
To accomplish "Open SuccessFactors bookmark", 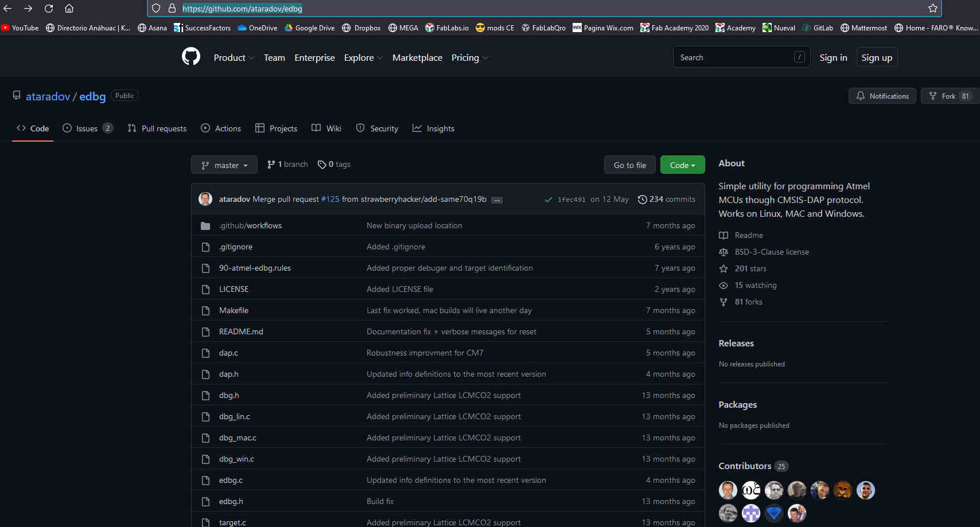I will click(202, 28).
